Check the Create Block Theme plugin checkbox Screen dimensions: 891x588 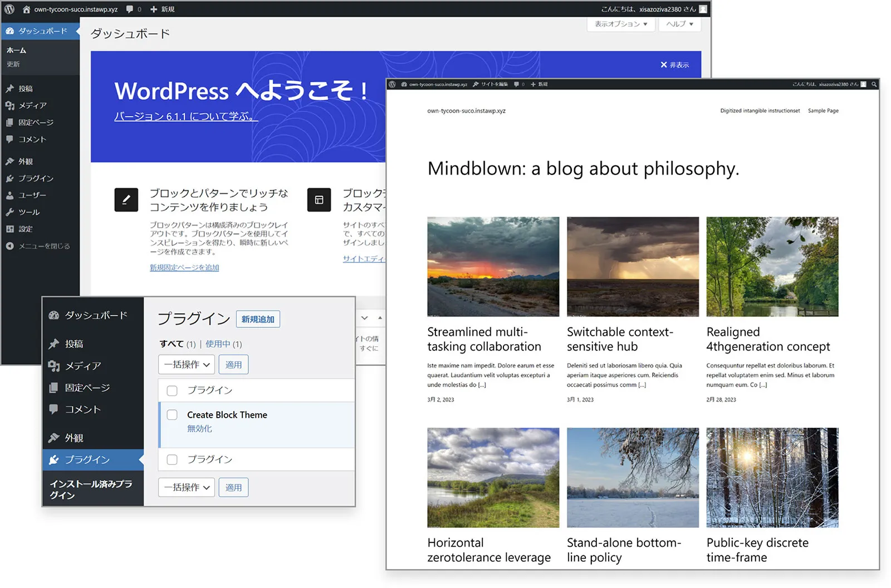[172, 415]
